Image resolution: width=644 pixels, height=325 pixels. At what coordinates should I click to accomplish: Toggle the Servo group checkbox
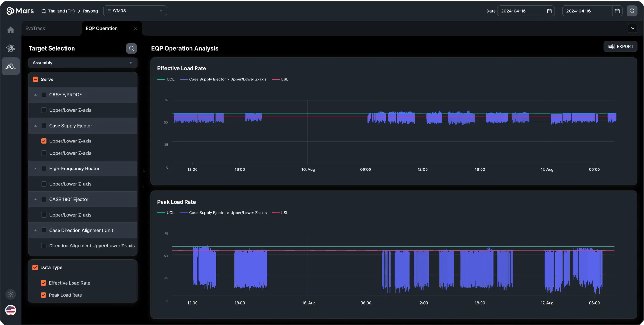[35, 79]
